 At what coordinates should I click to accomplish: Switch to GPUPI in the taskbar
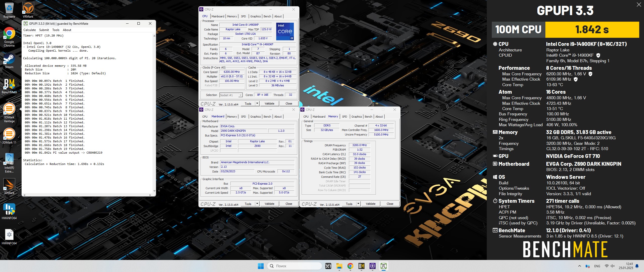pos(384,266)
